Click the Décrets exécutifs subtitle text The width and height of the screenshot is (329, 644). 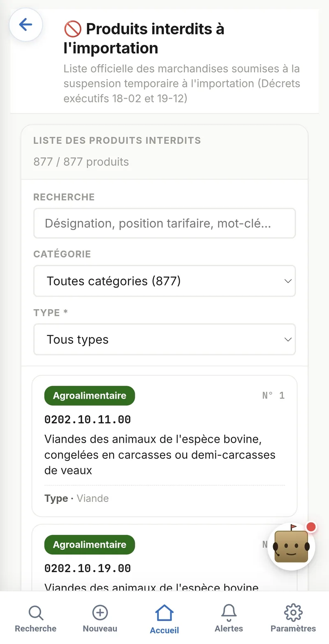click(x=182, y=83)
